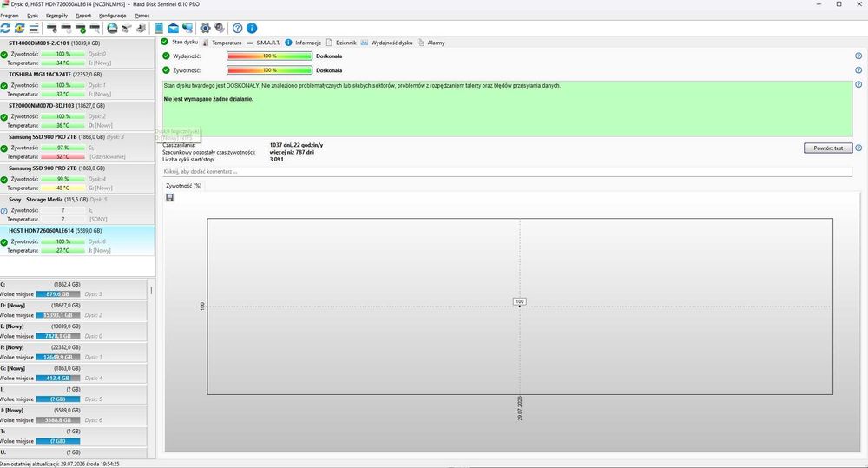Click the 100 data point label on chart

tap(519, 301)
